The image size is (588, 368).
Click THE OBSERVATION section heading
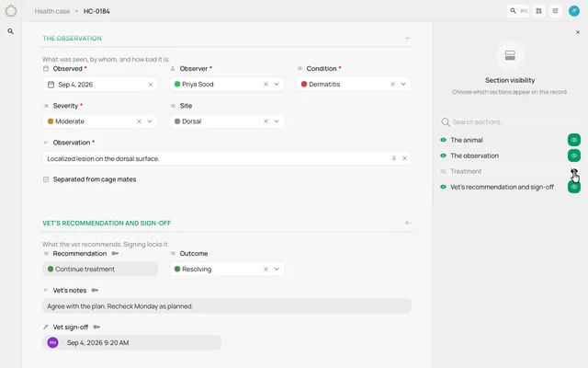[72, 39]
